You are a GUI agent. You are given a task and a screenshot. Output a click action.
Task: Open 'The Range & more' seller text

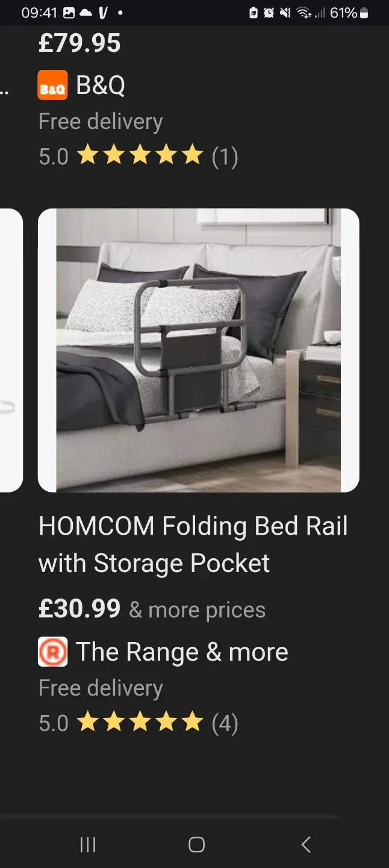pos(182,652)
